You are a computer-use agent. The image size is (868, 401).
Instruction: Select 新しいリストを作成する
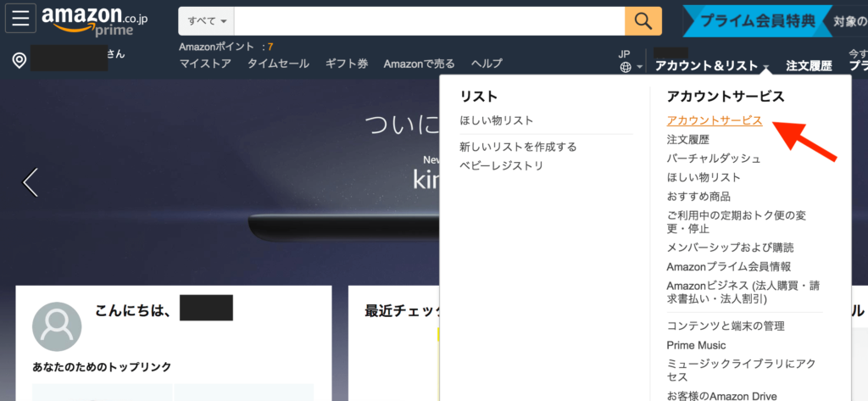[x=518, y=147]
